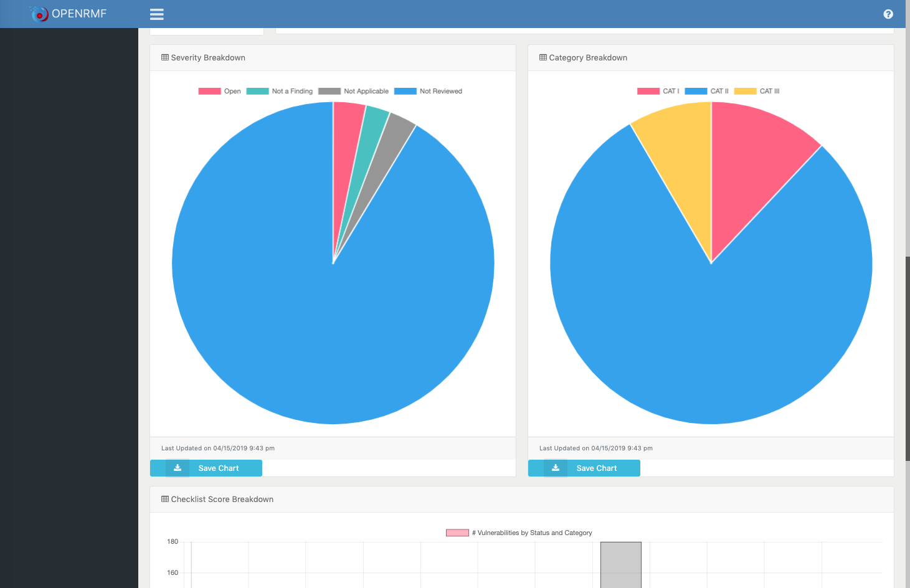
Task: Click the red Open legend swatch
Action: [x=209, y=91]
